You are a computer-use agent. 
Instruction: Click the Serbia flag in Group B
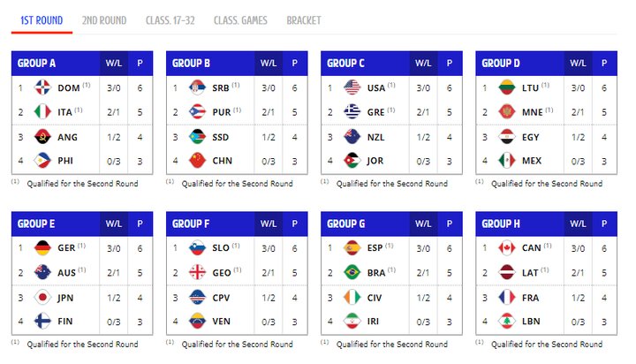(x=197, y=87)
